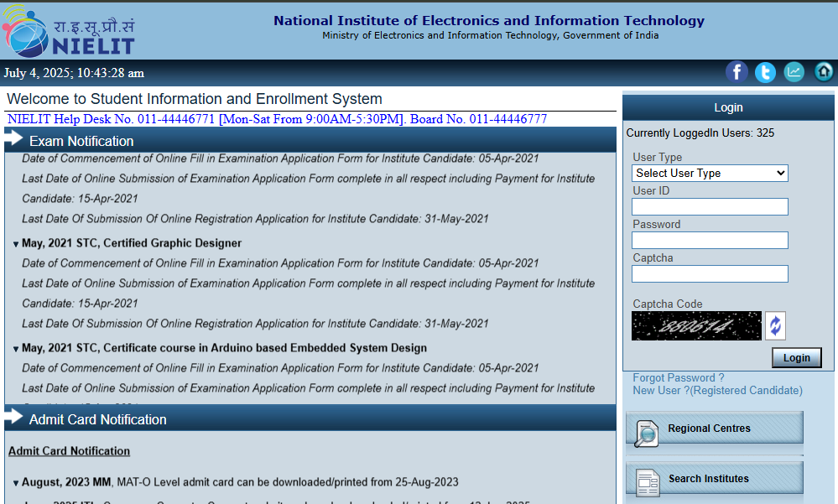Click the Search Institutes document icon

pyautogui.click(x=648, y=483)
